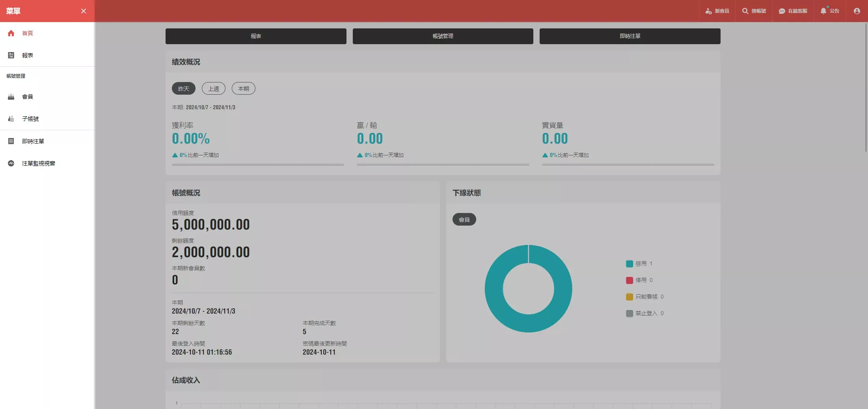The height and width of the screenshot is (409, 868).
Task: Click the teal donut chart ring
Action: tap(494, 289)
